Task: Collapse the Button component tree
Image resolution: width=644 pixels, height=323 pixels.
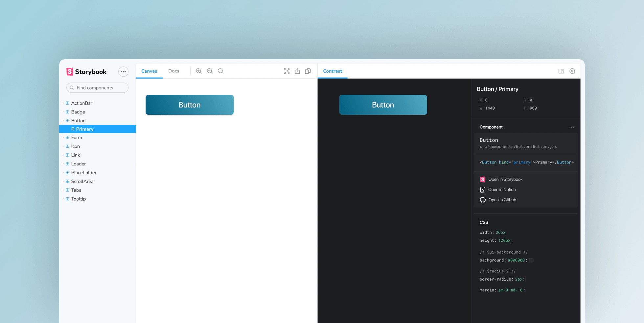Action: point(64,121)
